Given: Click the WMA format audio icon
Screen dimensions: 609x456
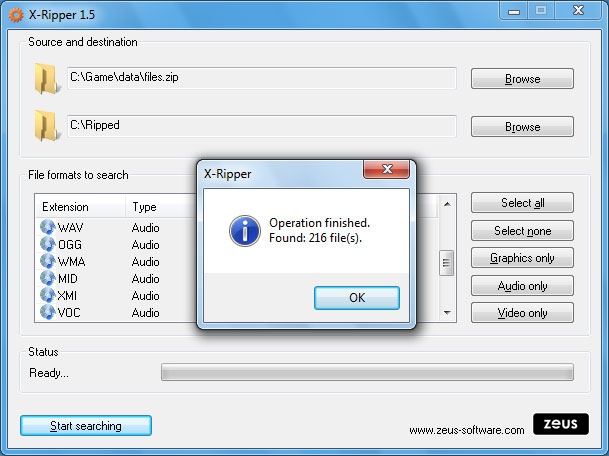Looking at the screenshot, I should 47,261.
